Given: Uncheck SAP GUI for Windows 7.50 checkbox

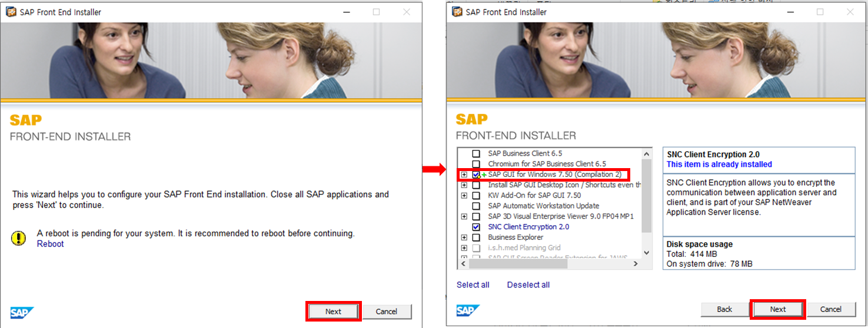Looking at the screenshot, I should (476, 175).
